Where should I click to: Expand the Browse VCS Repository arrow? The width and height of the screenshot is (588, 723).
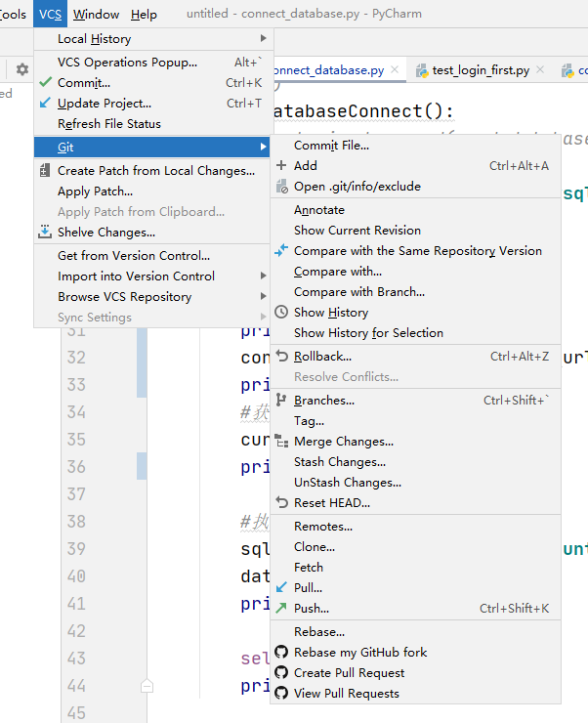[x=263, y=296]
